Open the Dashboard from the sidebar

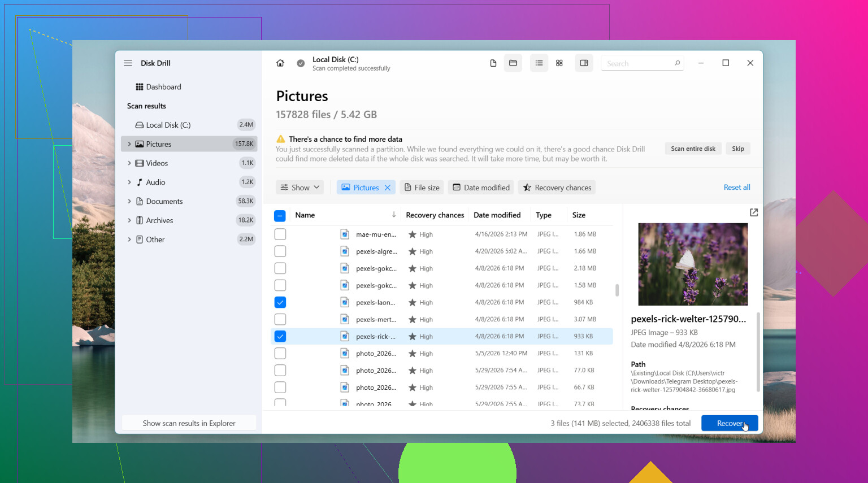tap(189, 87)
